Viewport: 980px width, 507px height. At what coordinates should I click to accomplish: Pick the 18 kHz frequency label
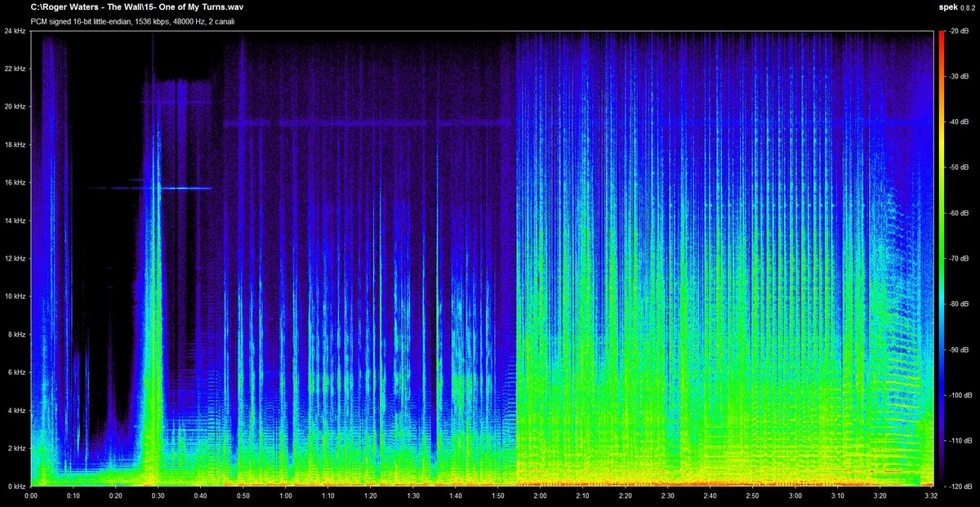[16, 145]
